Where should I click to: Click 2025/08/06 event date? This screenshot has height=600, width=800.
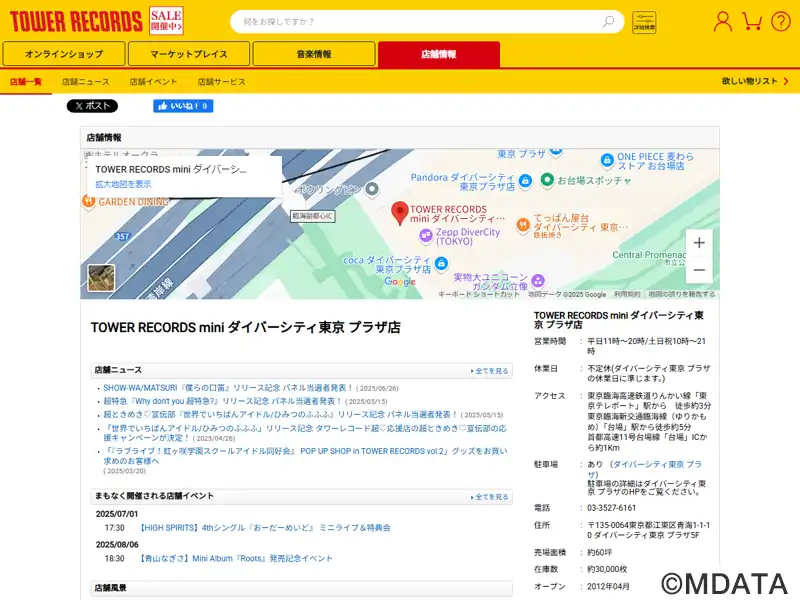coord(117,544)
